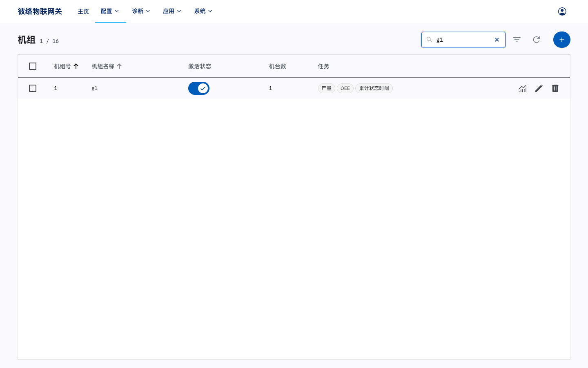Click the g1 group name cell

click(94, 88)
